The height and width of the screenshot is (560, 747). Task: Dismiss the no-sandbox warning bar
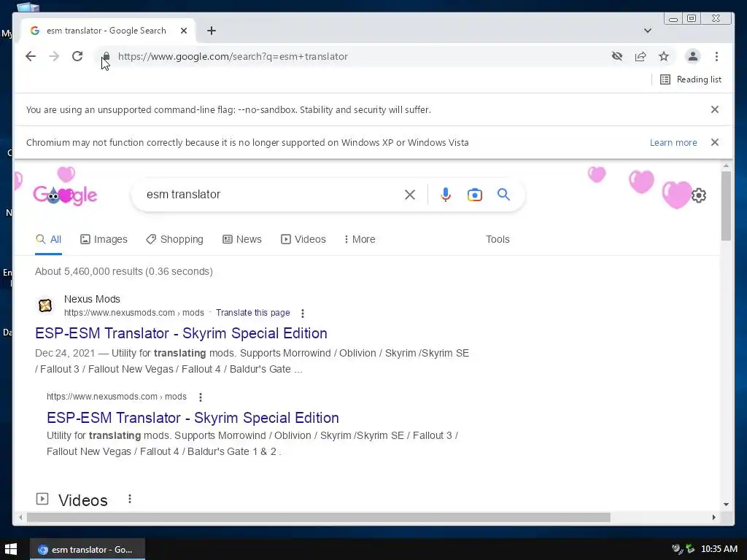coord(715,109)
